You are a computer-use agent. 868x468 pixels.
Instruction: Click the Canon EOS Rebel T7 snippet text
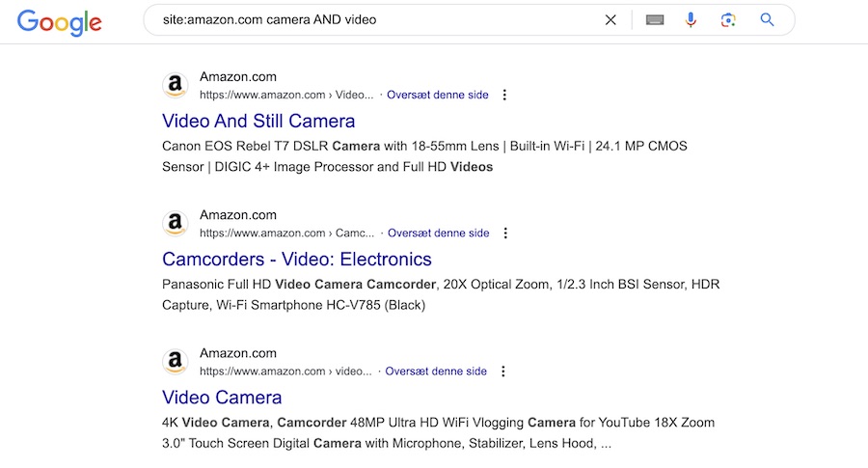(424, 156)
